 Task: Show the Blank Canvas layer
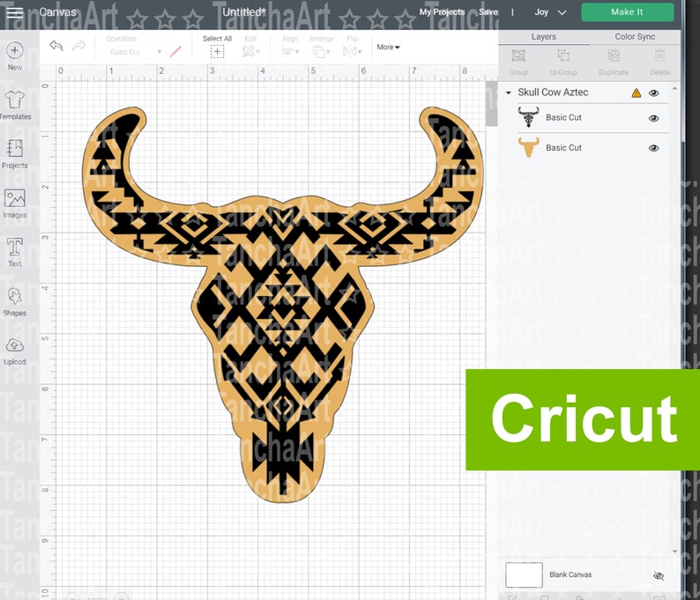tap(659, 575)
